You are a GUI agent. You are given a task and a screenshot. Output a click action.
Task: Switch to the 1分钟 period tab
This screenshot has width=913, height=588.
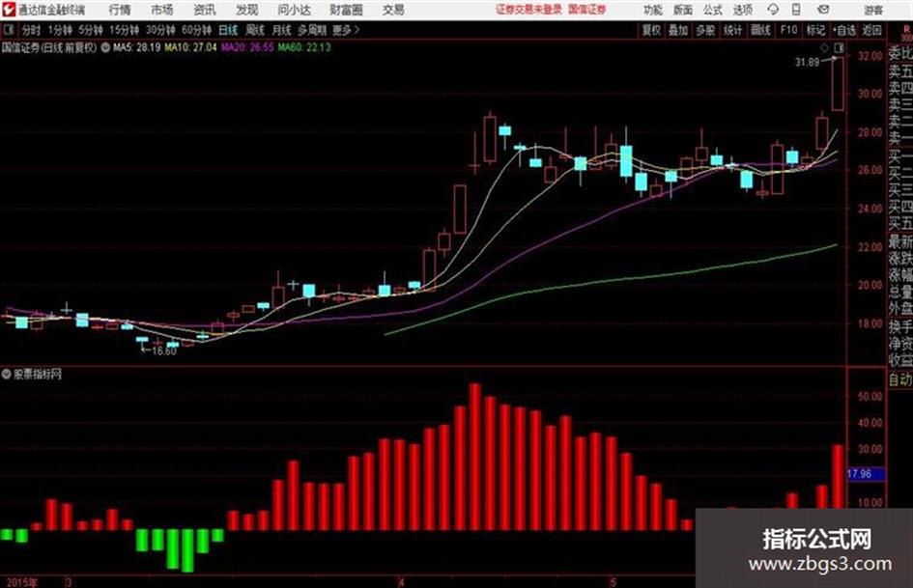60,30
